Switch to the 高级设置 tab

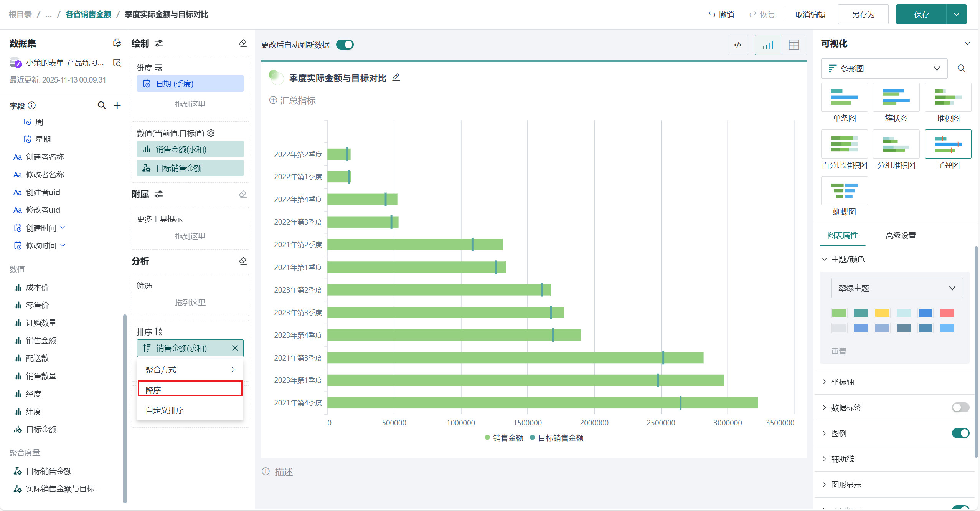click(900, 235)
